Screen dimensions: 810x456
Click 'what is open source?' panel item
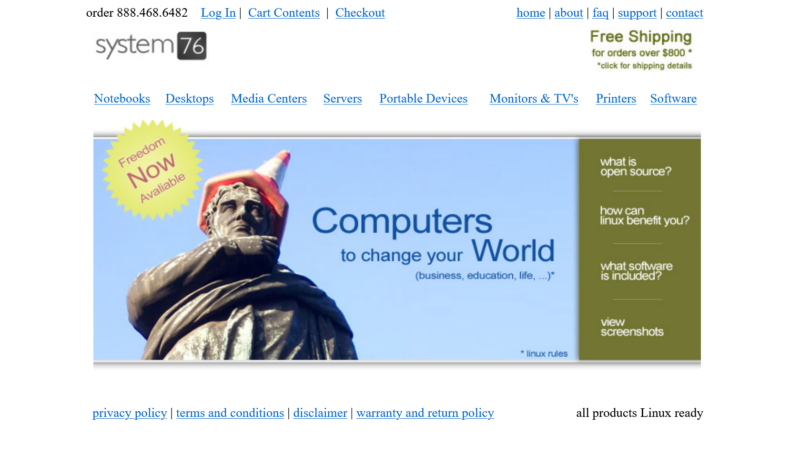point(635,167)
